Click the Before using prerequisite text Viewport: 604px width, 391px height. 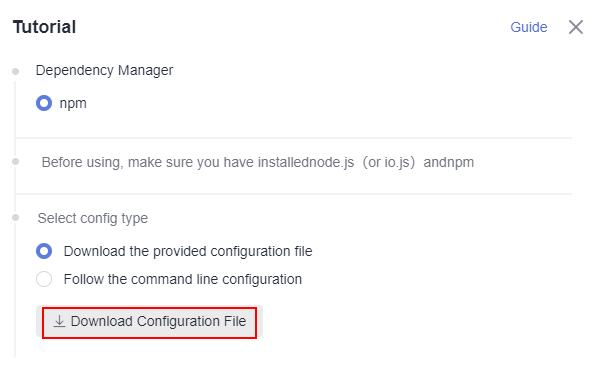point(258,163)
